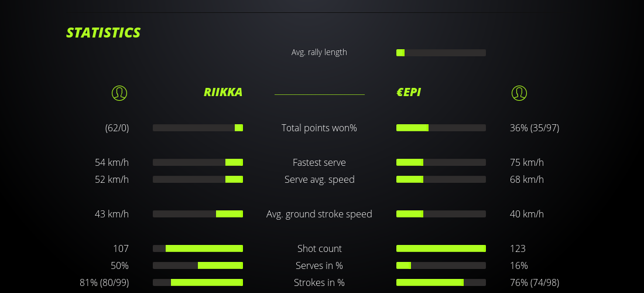The width and height of the screenshot is (644, 293).
Task: Click €EPI's Total points won bar
Action: click(441, 128)
